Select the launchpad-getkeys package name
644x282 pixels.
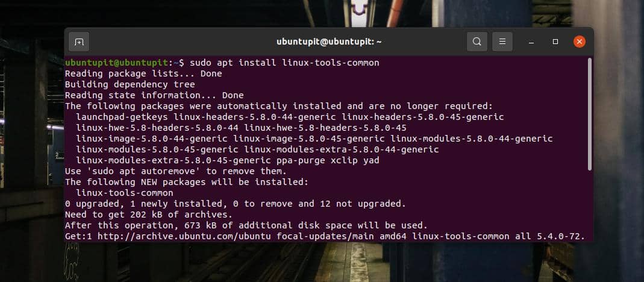(x=122, y=117)
